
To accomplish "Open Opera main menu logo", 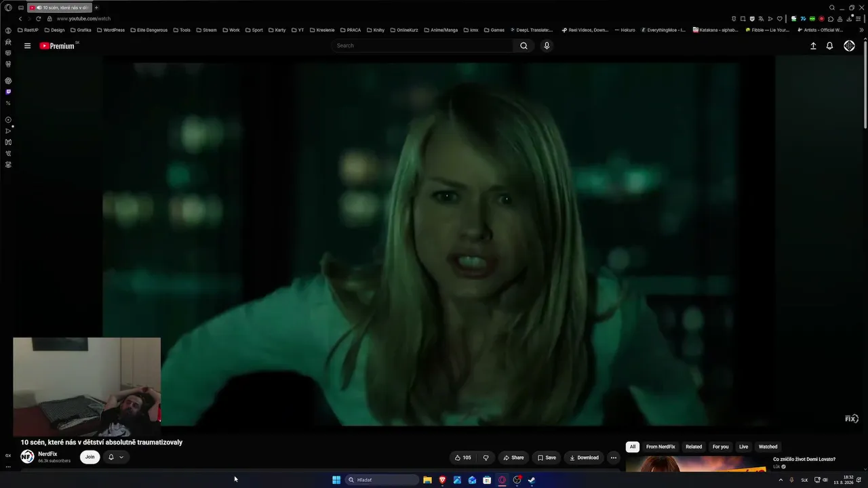I will pos(8,7).
